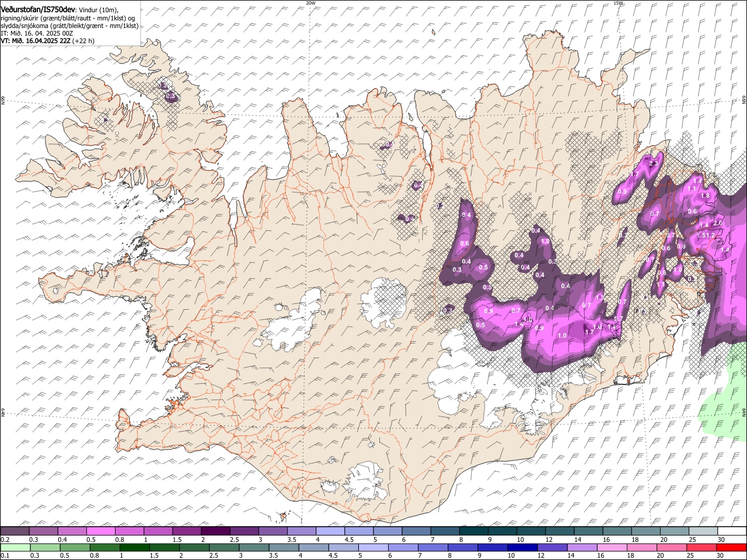Screen dimensions: 747x560
Task: Pick the palest green swatch starting at 0.1
Action: pos(15,547)
